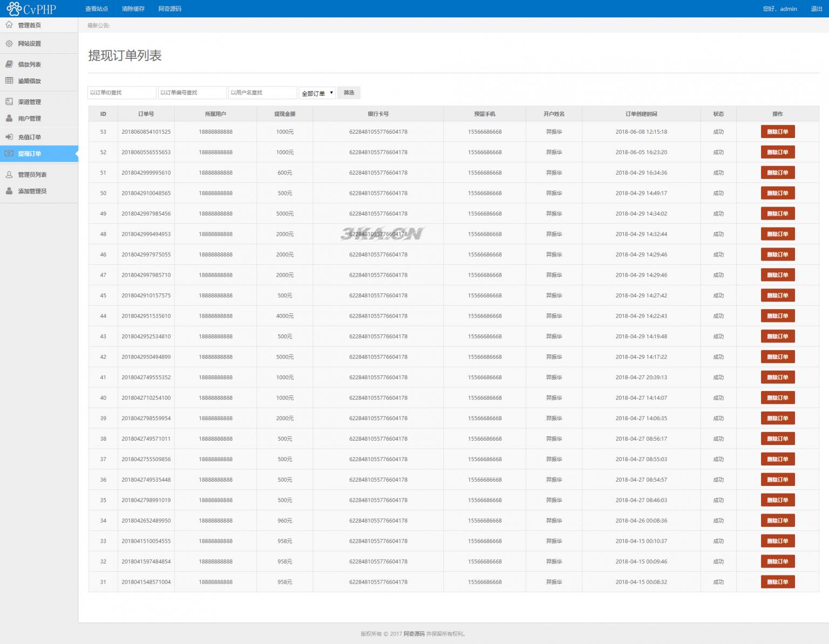Screen dimensions: 829x644
Task: Click the icon next to 渠道管理
Action: 9,101
